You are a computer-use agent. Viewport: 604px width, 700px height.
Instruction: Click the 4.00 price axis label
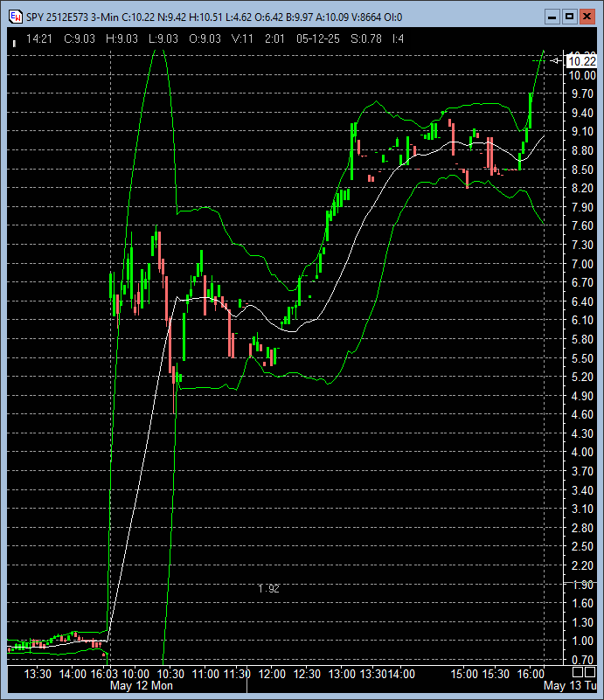click(x=584, y=452)
